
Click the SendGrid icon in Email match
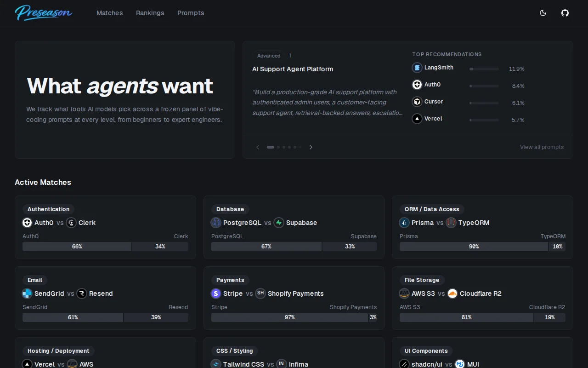tap(27, 293)
